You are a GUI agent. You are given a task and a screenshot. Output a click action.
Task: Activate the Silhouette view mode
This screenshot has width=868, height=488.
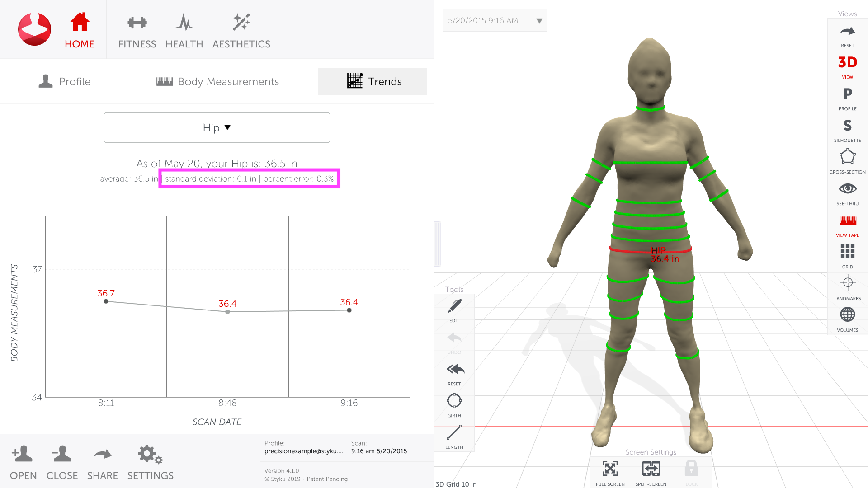[847, 126]
